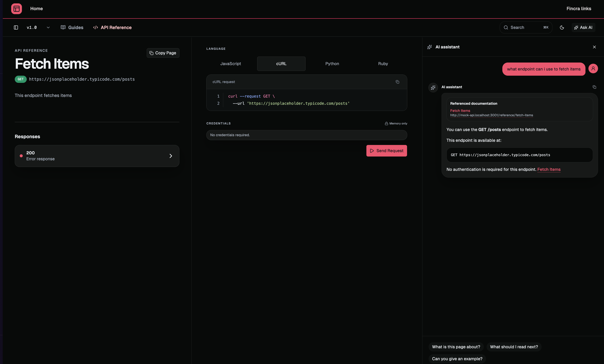Viewport: 604px width, 364px height.
Task: Click the user's 'what endpoint' message bubble
Action: tap(543, 69)
